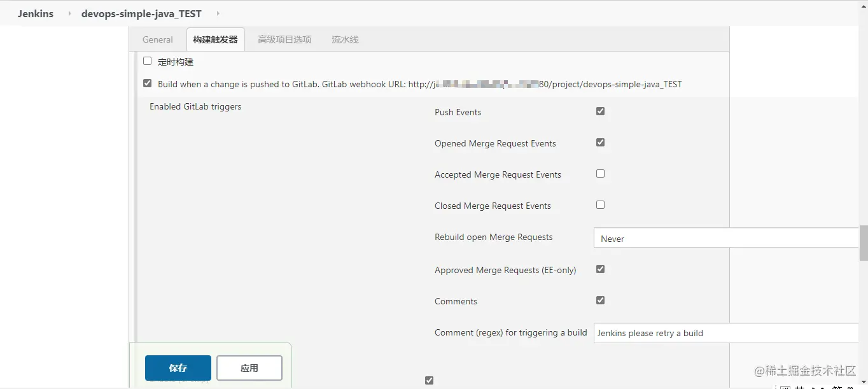The height and width of the screenshot is (389, 868).
Task: Click the Approved Merge Requests (EE-only) label
Action: [505, 270]
